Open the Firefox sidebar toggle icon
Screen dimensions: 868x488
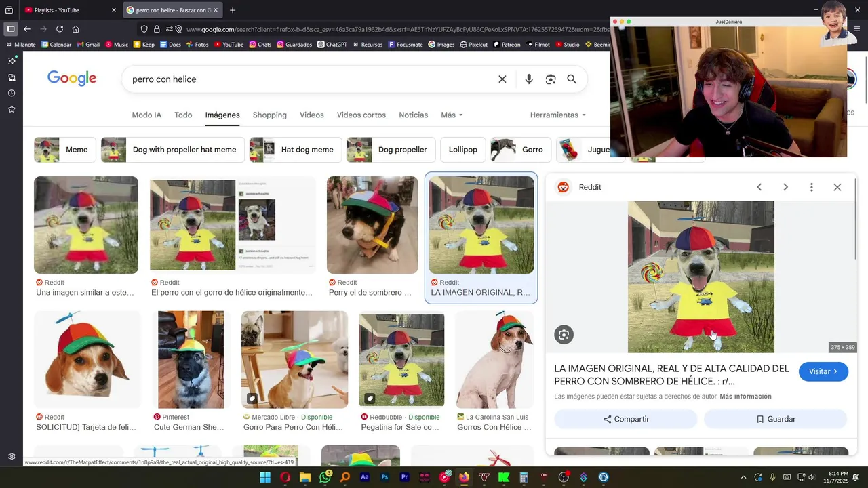pos(11,29)
